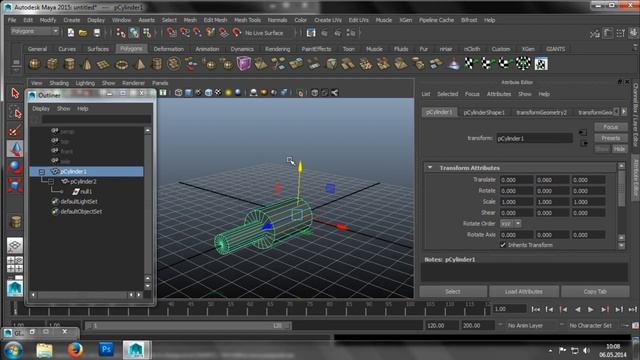
Task: Toggle snap to grids magnet
Action: pos(171,33)
